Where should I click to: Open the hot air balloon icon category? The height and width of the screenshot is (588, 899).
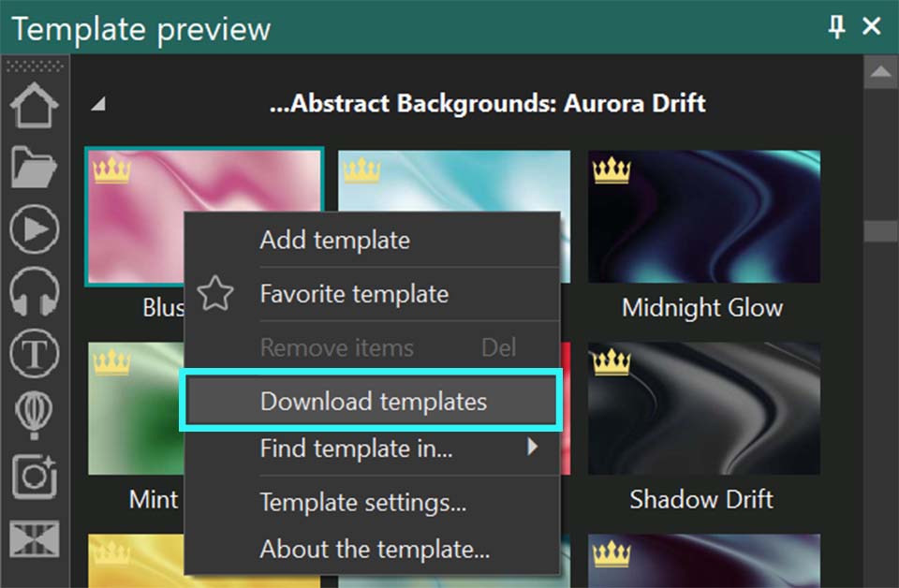click(x=35, y=415)
